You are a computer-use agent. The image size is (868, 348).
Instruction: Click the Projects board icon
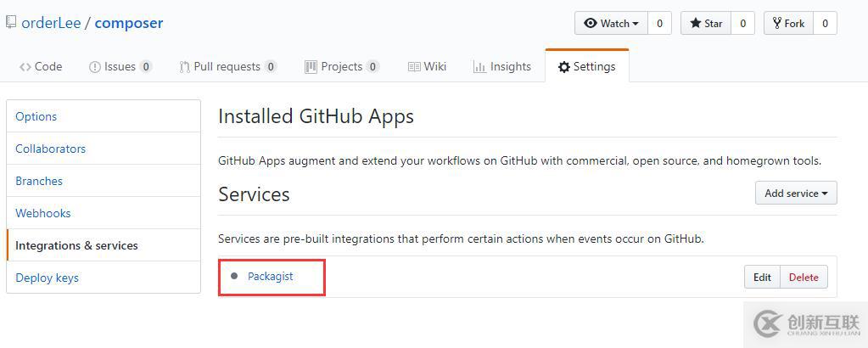(311, 67)
